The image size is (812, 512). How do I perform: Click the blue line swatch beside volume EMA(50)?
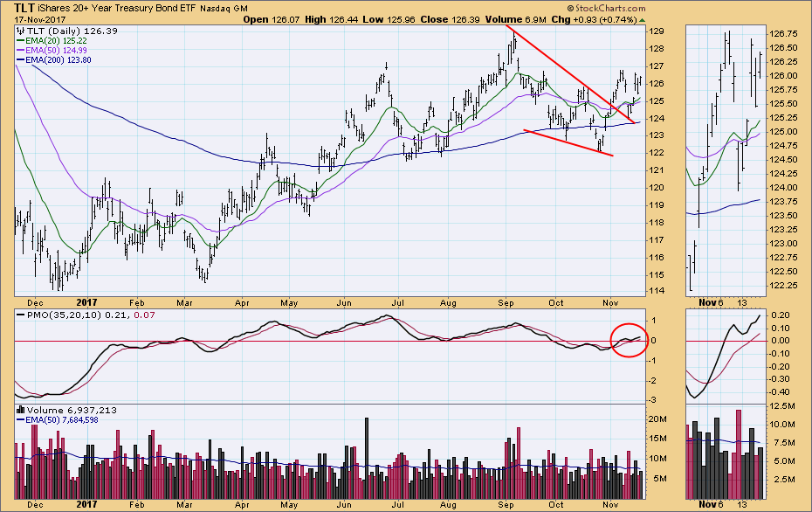(x=21, y=419)
